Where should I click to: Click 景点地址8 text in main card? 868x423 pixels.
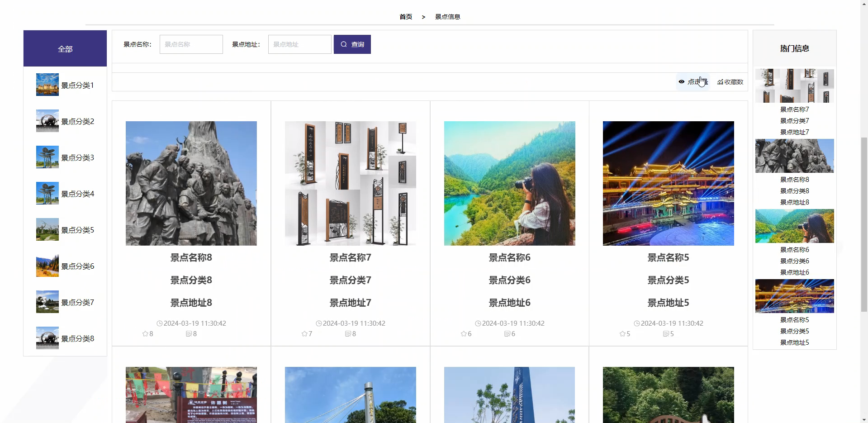tap(191, 303)
